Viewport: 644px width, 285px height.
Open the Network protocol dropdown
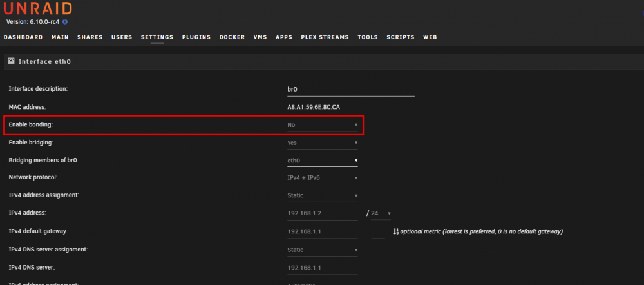(x=323, y=178)
